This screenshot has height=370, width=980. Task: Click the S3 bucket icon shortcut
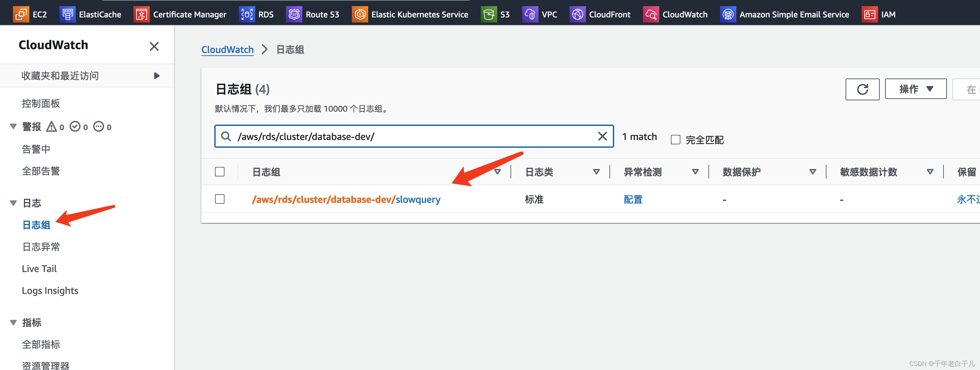[489, 14]
